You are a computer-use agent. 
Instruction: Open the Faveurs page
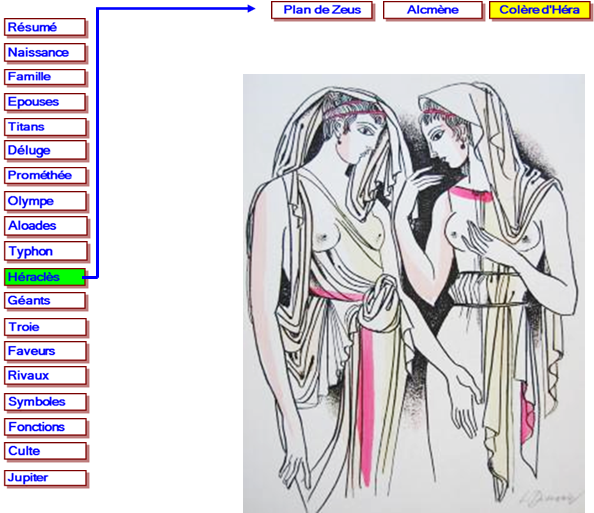[45, 351]
